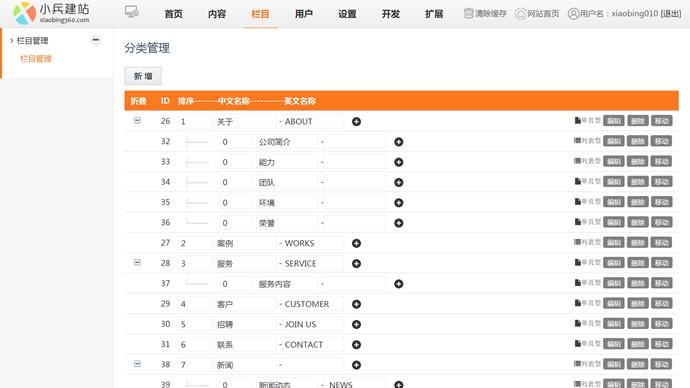
Task: Click the Chinese name field 案例
Action: click(245, 243)
